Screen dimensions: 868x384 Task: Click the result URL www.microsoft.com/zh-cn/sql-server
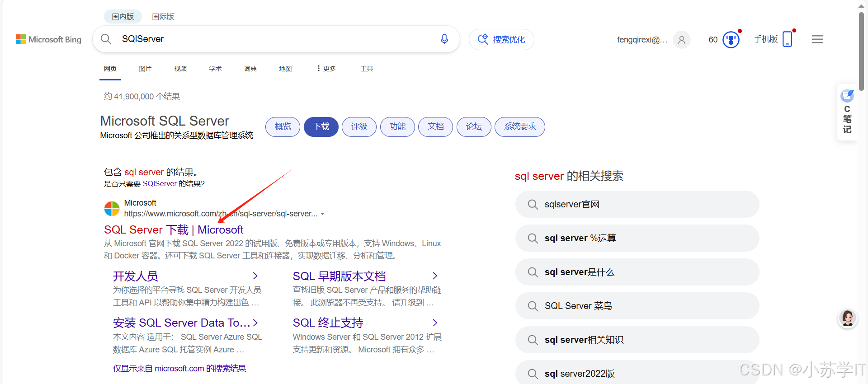221,214
